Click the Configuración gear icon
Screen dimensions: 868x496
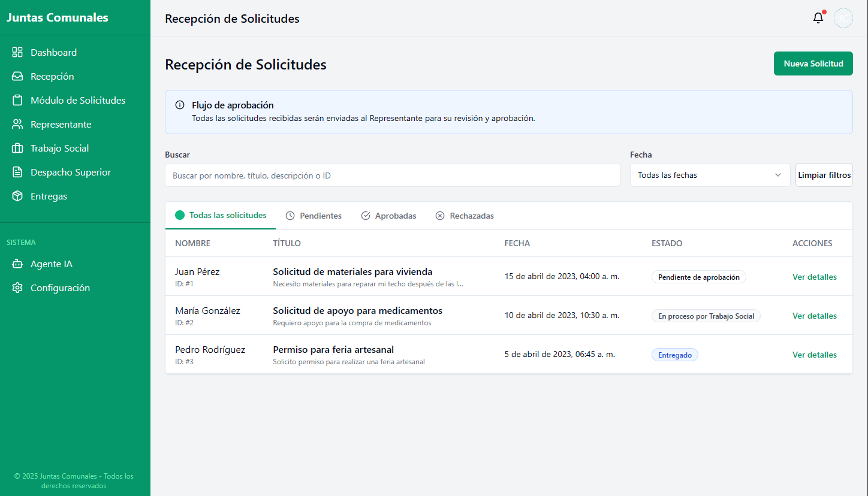[x=17, y=288]
